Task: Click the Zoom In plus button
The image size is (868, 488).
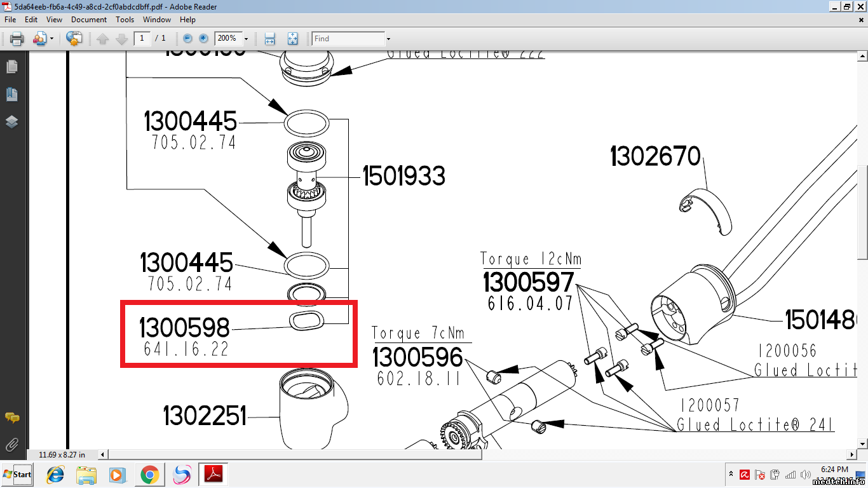Action: (203, 39)
